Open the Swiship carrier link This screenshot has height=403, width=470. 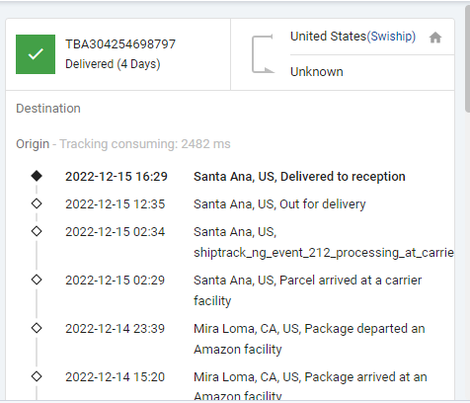(x=391, y=36)
